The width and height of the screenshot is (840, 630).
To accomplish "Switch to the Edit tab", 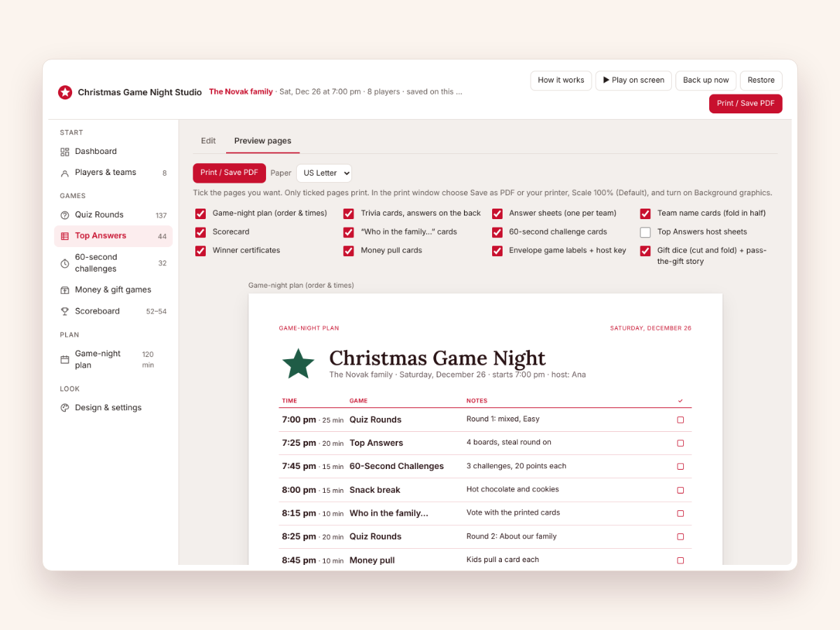I will point(209,141).
